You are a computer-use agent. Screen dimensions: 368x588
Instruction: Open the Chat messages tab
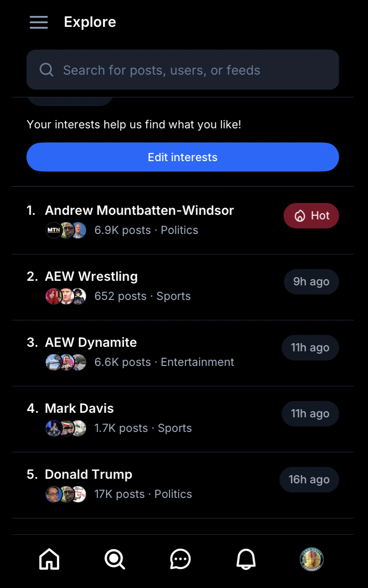coord(180,559)
